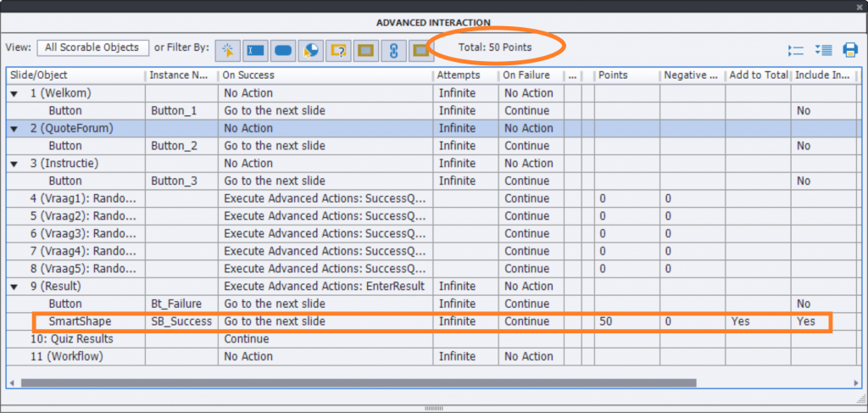
Task: Click the Points column header
Action: click(x=626, y=75)
